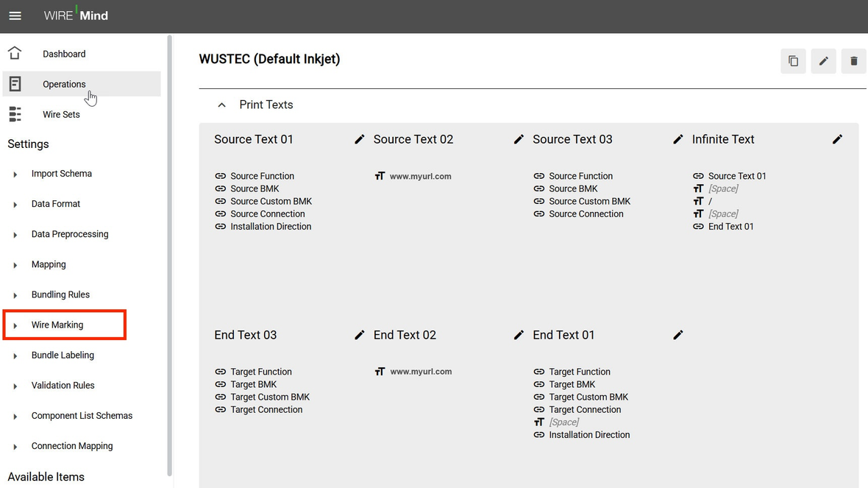Screen dimensions: 868x488
Task: Click Source BMK in Source Text 03
Action: (x=573, y=188)
